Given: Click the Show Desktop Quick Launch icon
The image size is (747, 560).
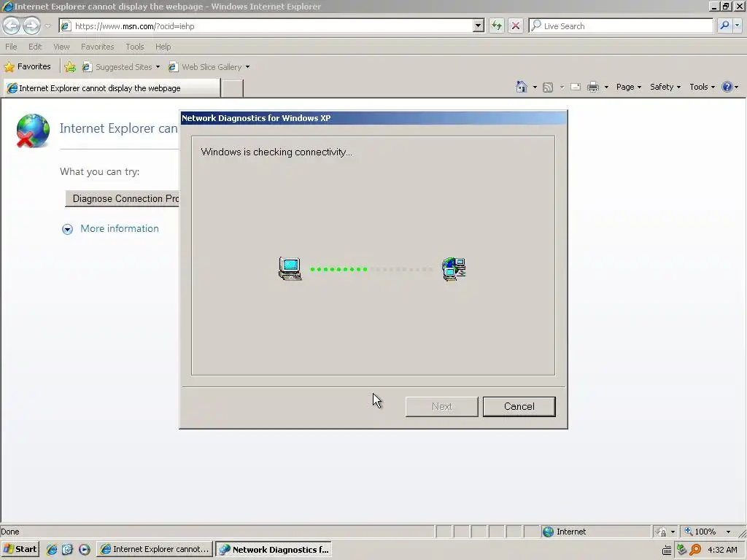Looking at the screenshot, I should 67,550.
